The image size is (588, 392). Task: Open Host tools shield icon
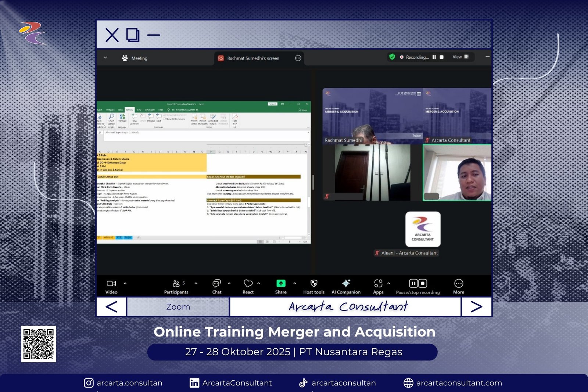[x=313, y=283]
